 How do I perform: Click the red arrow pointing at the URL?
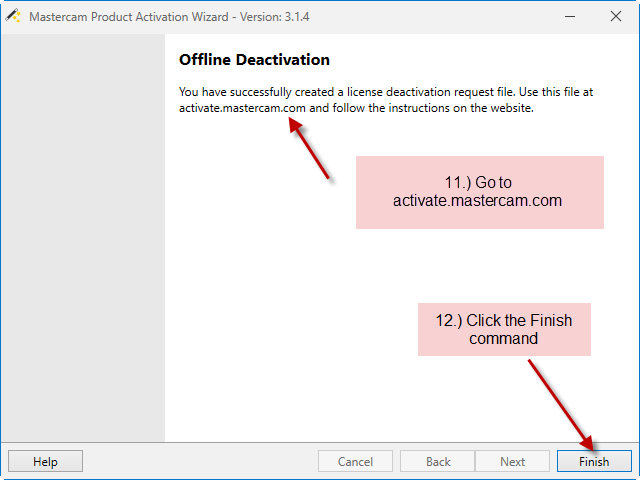coord(309,148)
